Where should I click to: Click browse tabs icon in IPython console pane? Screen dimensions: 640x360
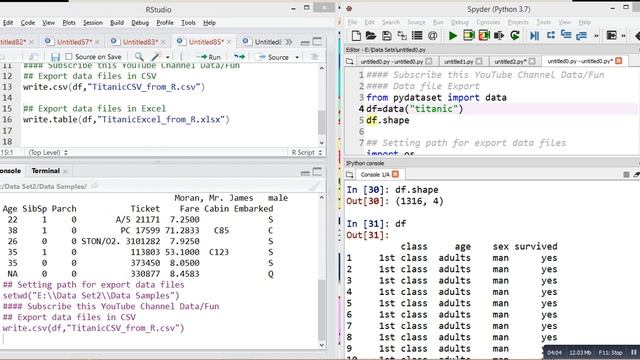349,175
